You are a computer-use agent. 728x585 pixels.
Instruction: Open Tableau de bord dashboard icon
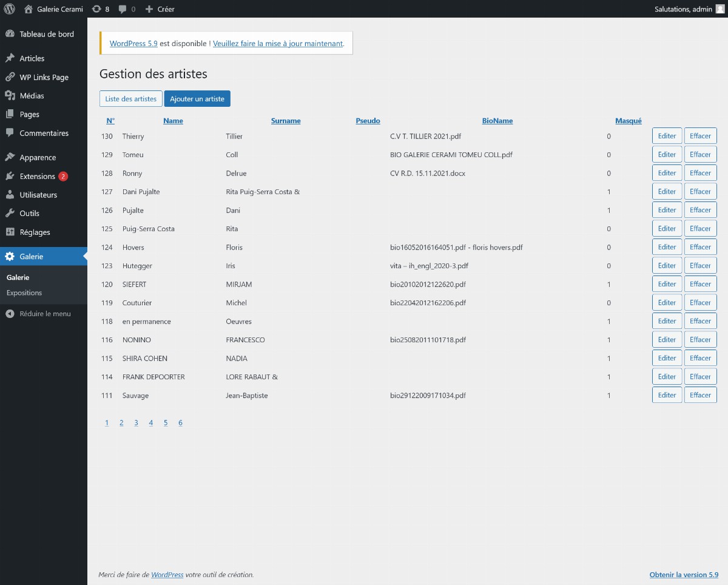click(x=10, y=34)
